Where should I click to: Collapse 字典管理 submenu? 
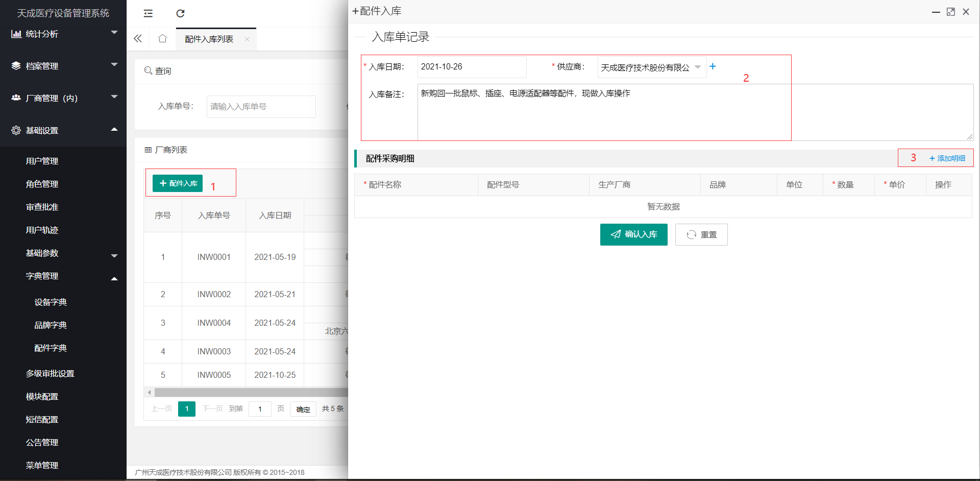coord(63,276)
